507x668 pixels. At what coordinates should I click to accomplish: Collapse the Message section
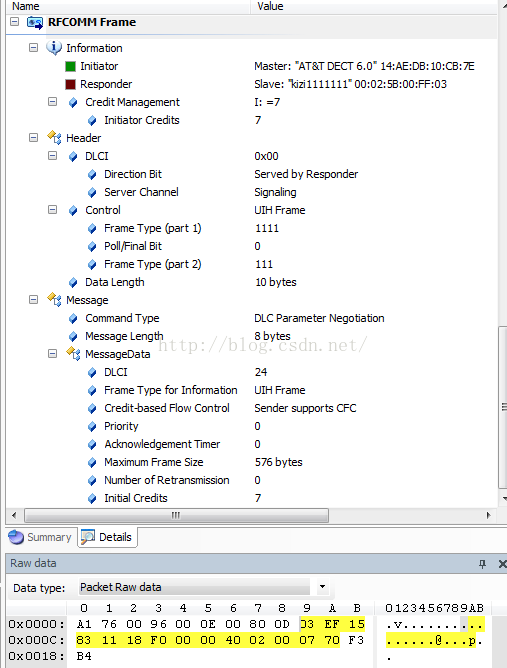[33, 299]
